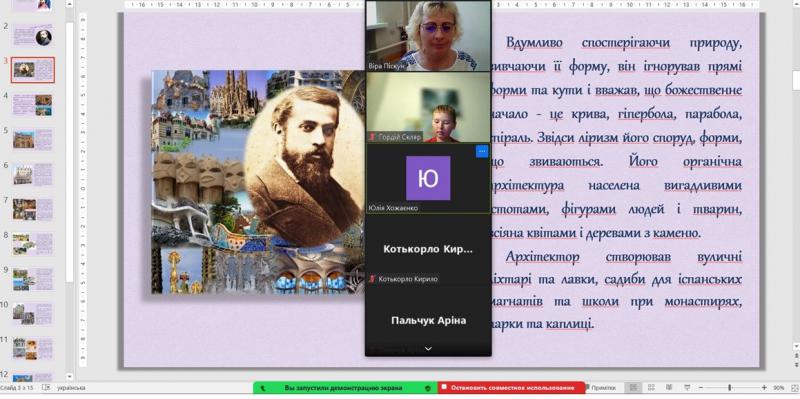Select slide 5 thumbnail
Viewport: 800px width, 399px height.
click(33, 139)
